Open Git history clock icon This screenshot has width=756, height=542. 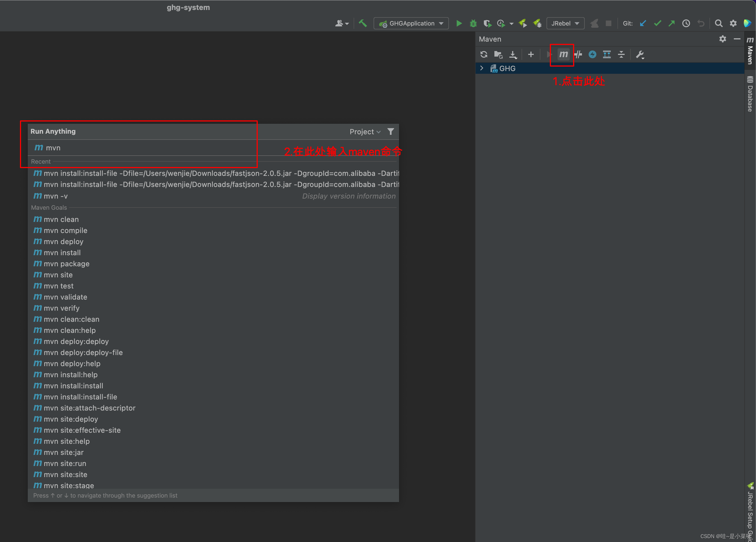686,23
